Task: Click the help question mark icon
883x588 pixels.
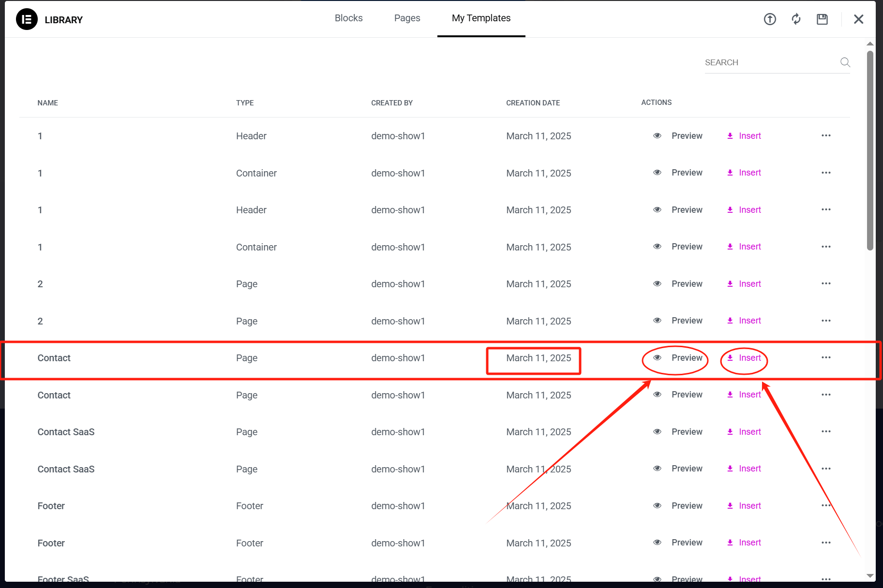Action: pyautogui.click(x=769, y=19)
